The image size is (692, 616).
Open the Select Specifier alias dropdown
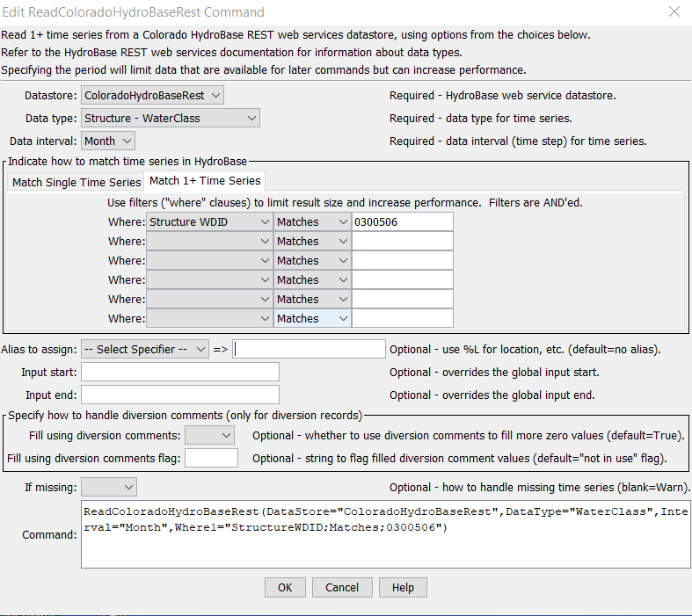144,349
